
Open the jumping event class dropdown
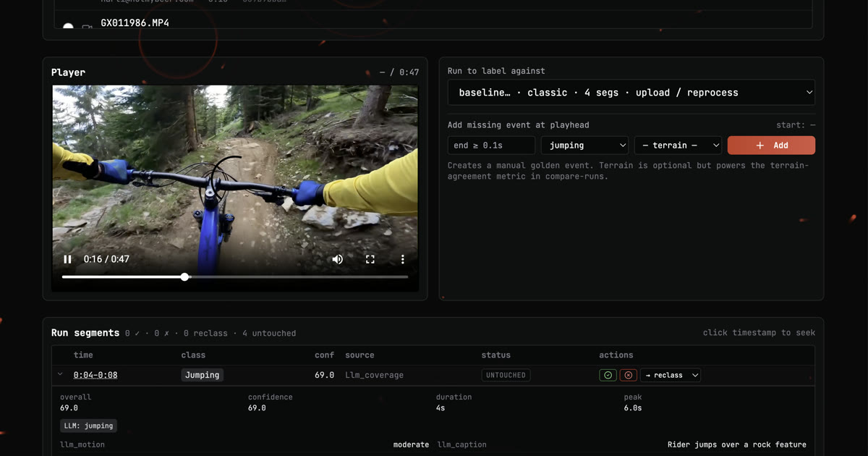(x=584, y=145)
